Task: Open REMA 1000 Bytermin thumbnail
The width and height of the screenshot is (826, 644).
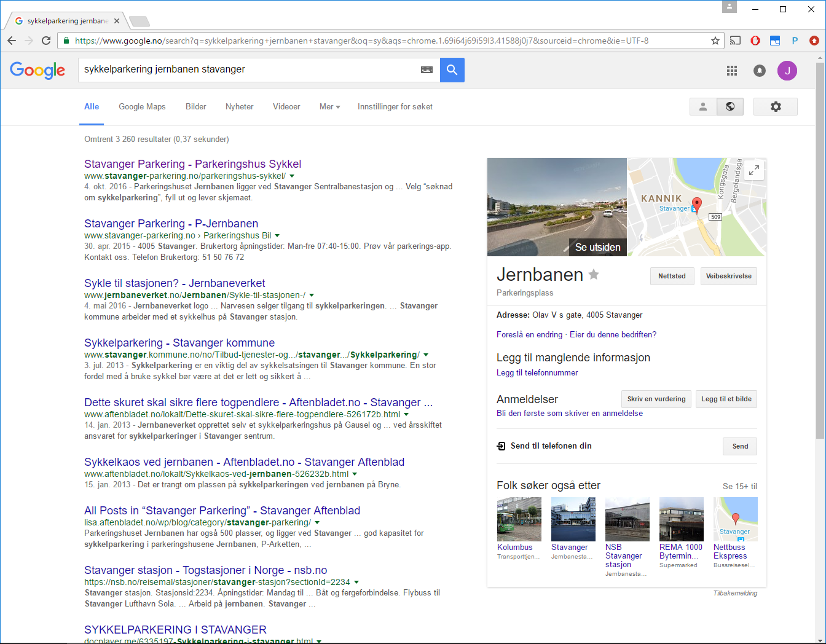Action: [x=682, y=519]
